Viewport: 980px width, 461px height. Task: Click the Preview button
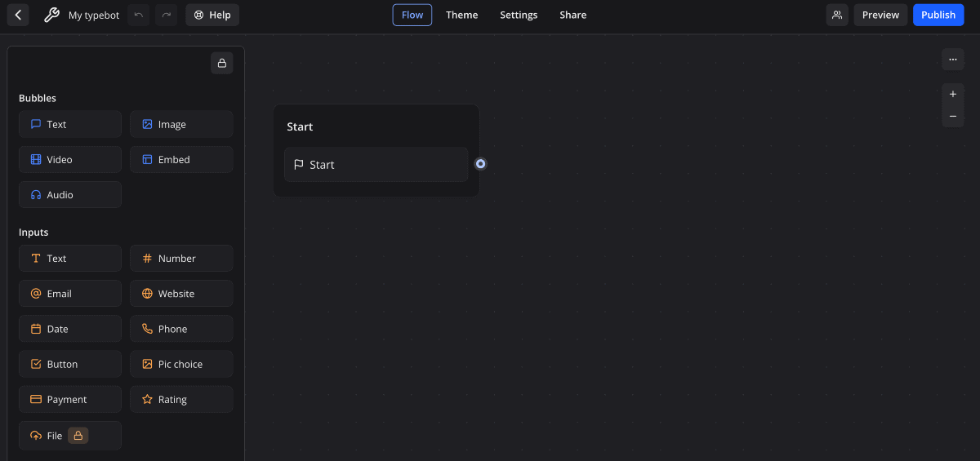[x=880, y=15]
